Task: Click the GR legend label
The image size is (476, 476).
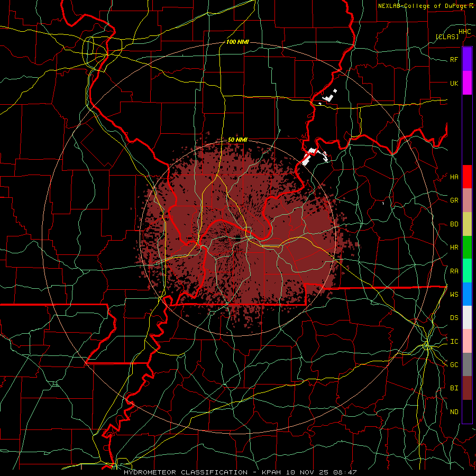Action: 454,200
